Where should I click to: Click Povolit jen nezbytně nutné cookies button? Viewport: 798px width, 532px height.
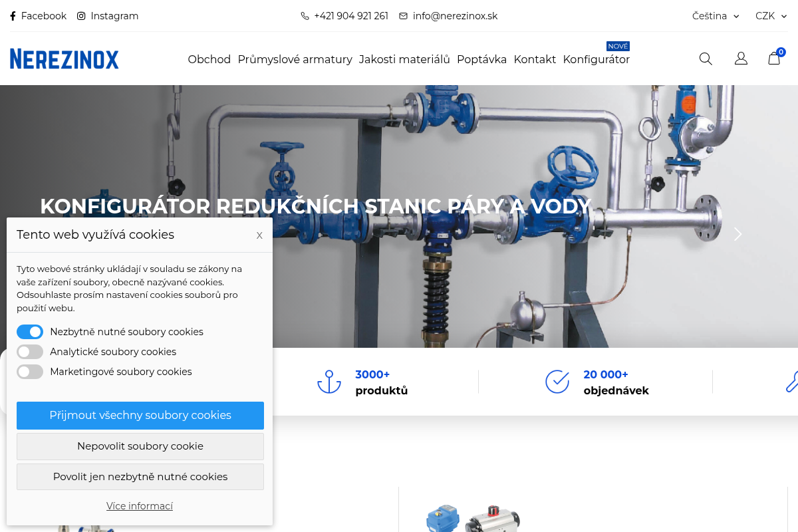pos(140,477)
